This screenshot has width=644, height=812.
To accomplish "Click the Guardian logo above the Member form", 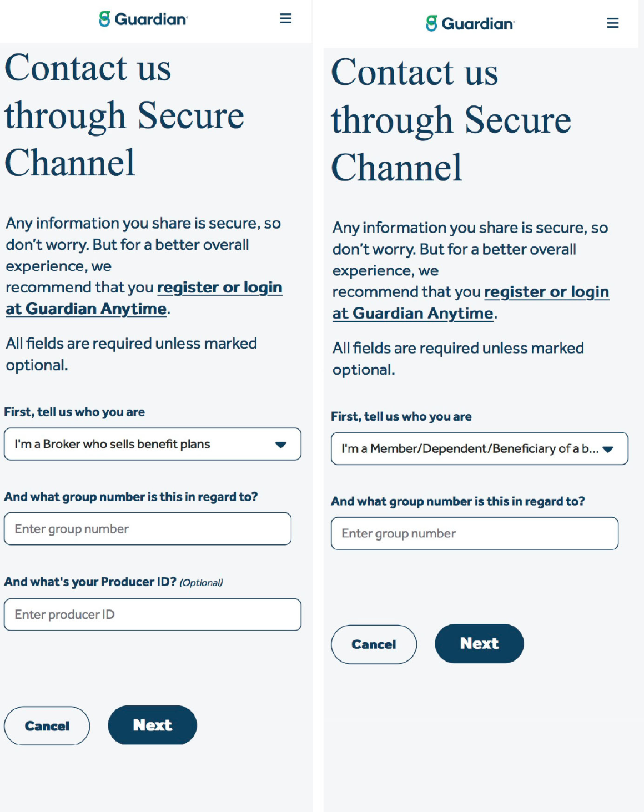I will (x=470, y=24).
